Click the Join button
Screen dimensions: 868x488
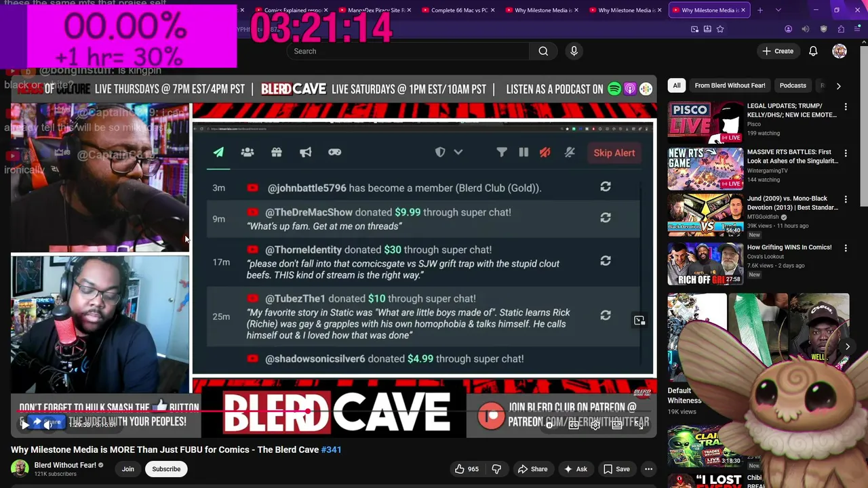(128, 469)
